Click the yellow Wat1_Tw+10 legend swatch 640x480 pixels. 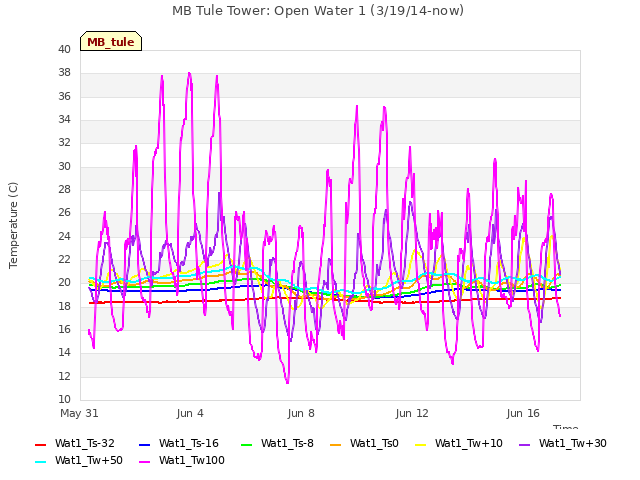click(x=420, y=444)
